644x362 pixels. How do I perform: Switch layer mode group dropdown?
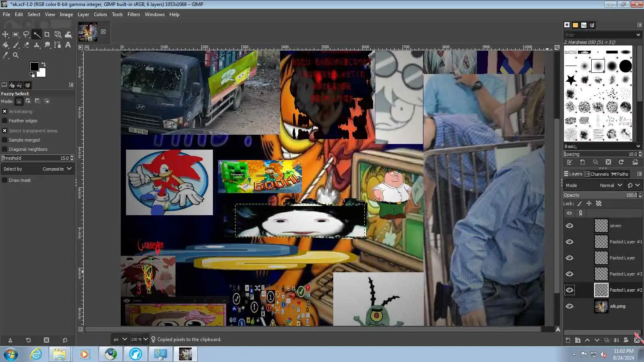click(x=634, y=185)
